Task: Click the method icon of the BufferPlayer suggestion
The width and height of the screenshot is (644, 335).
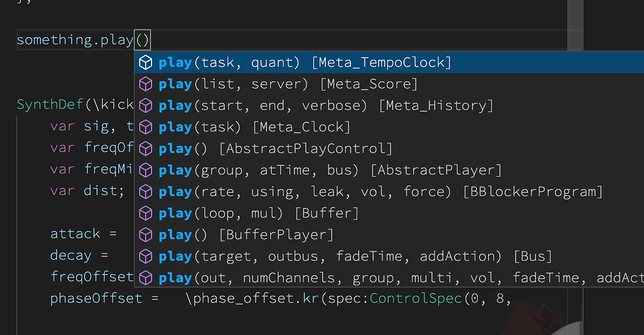Action: [146, 235]
